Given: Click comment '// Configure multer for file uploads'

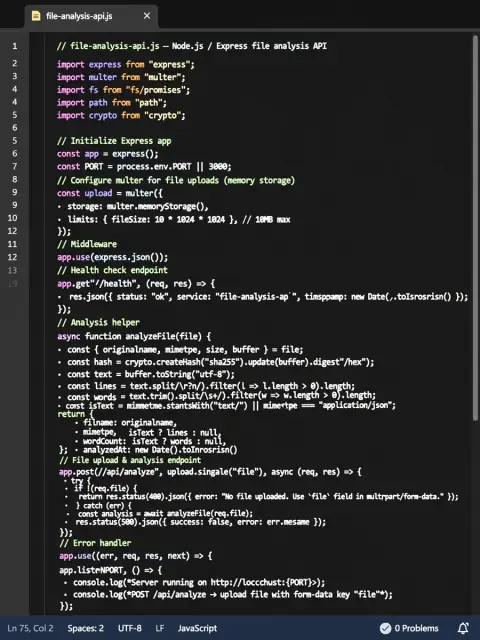Looking at the screenshot, I should coord(176,180).
